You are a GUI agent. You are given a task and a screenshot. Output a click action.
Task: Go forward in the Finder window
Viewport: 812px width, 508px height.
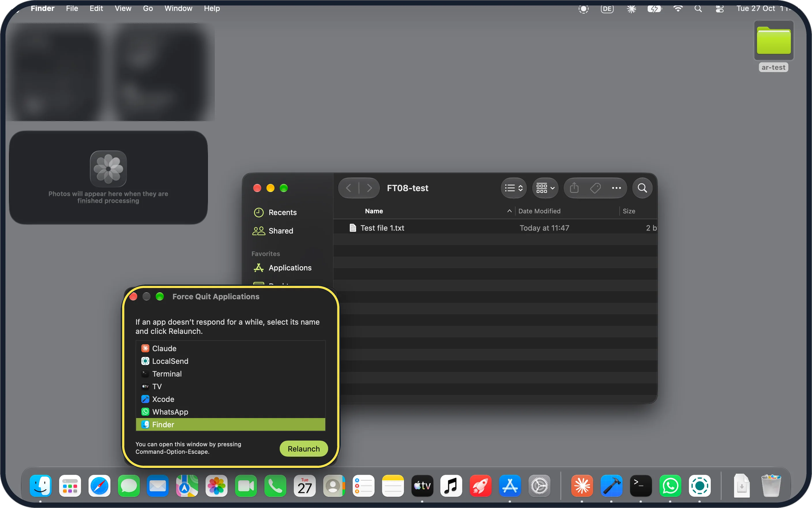(369, 188)
